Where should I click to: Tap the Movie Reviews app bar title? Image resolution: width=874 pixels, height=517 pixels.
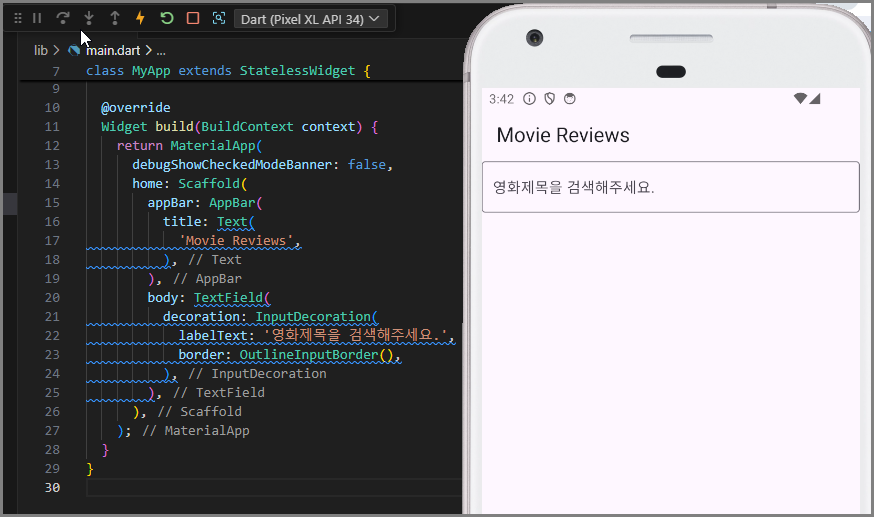point(563,135)
